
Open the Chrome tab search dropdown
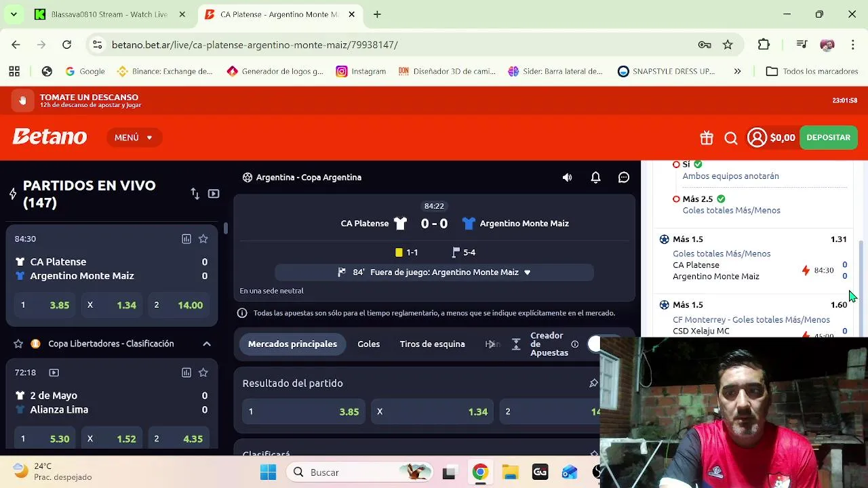click(14, 14)
